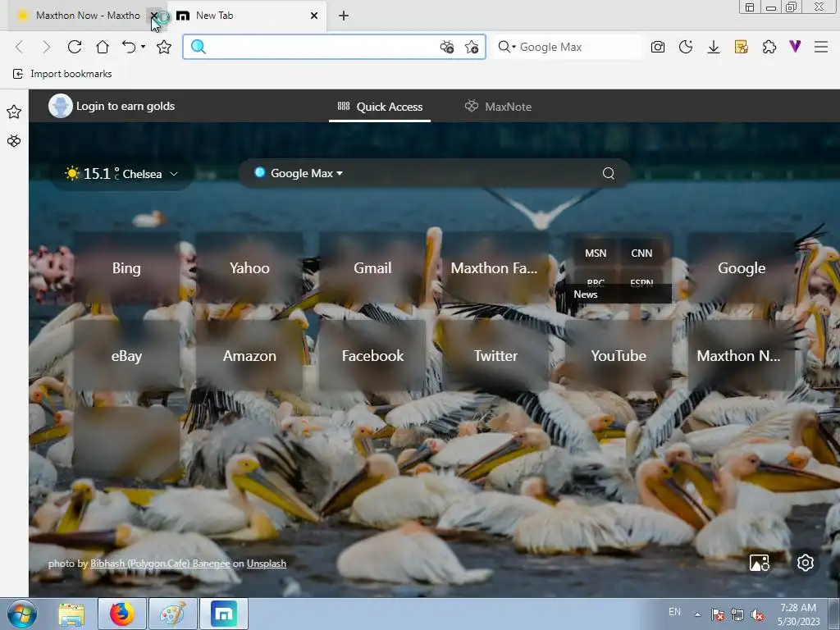Screen dimensions: 840x630
Task: Open sidebar favorites star
Action: point(14,112)
